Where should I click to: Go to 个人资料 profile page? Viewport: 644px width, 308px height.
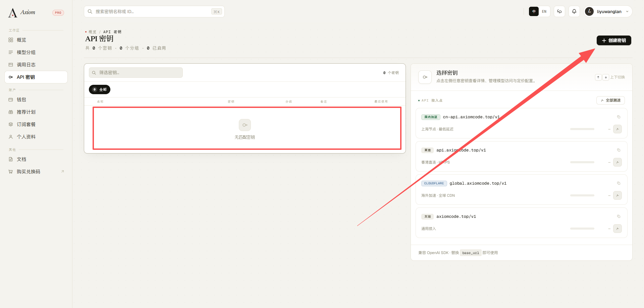tap(36, 137)
